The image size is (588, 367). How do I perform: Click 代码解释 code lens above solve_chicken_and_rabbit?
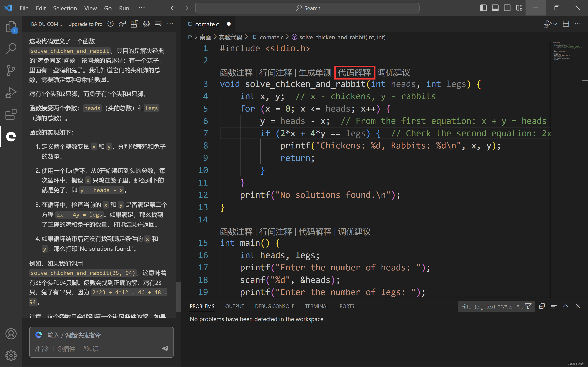pos(354,73)
